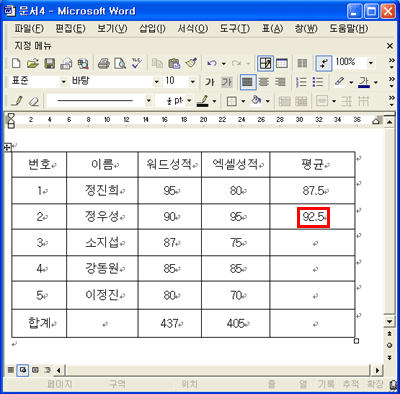The width and height of the screenshot is (400, 394).
Task: Open the 표(A) menu
Action: coord(272,29)
